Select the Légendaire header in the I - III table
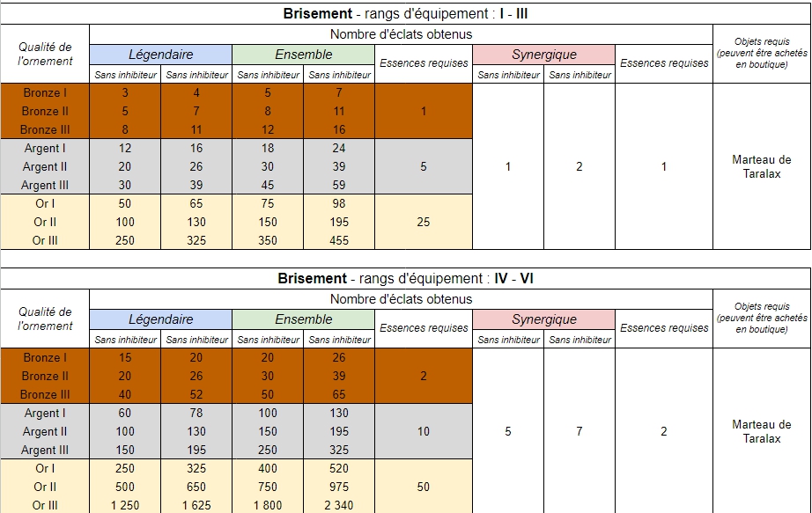The height and width of the screenshot is (513, 812). click(x=160, y=55)
